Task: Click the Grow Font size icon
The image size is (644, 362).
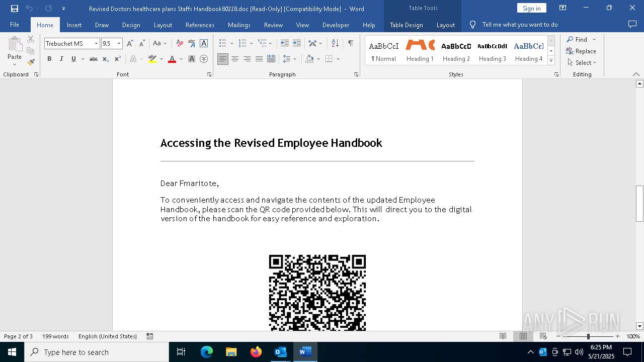Action: [130, 44]
